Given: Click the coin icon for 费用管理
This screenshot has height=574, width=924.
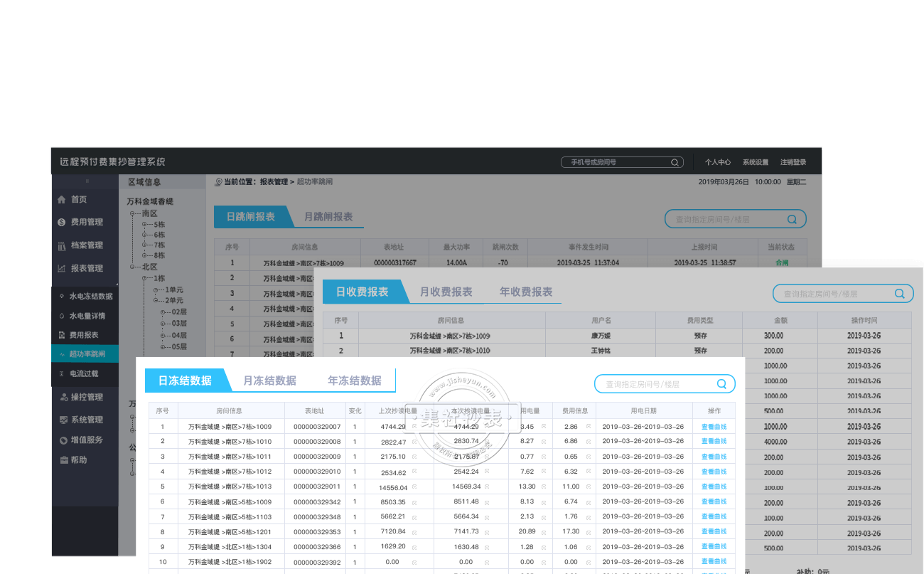Looking at the screenshot, I should point(62,223).
